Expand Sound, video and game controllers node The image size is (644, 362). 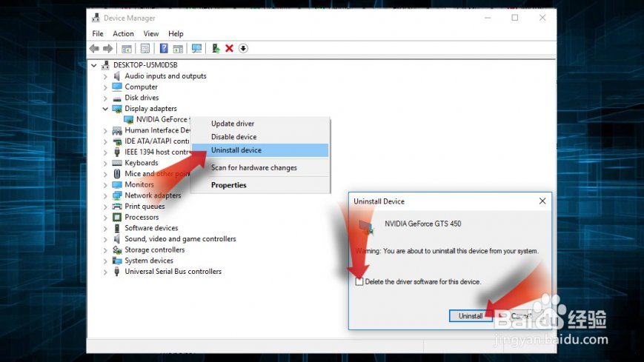pyautogui.click(x=105, y=239)
